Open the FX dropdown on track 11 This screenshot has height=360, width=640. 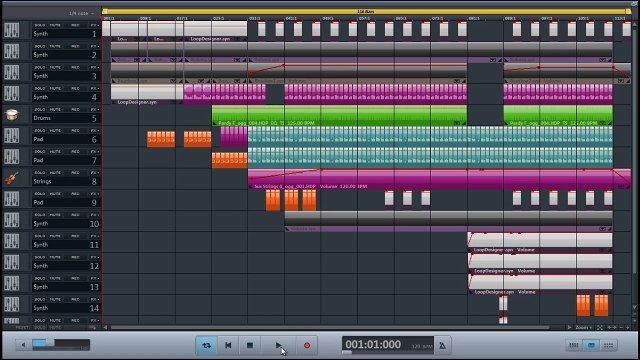[95, 236]
